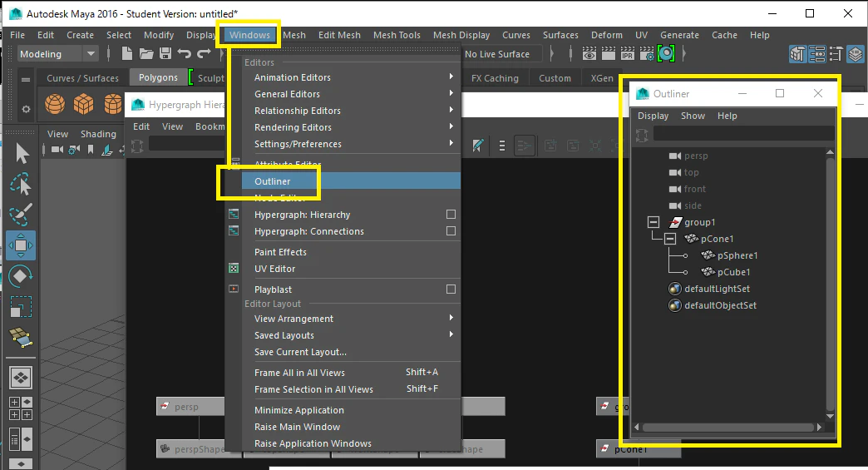Select pSphere1 in the Outliner

[737, 255]
